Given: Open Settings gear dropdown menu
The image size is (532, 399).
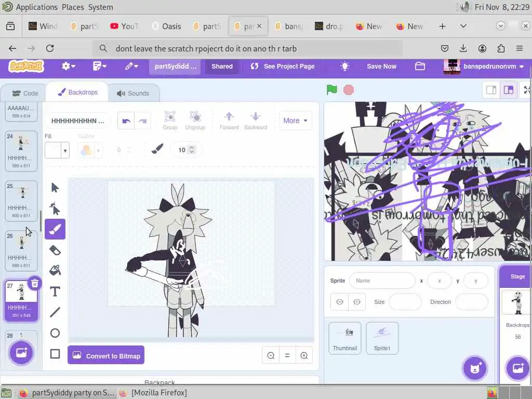Looking at the screenshot, I should 68,66.
